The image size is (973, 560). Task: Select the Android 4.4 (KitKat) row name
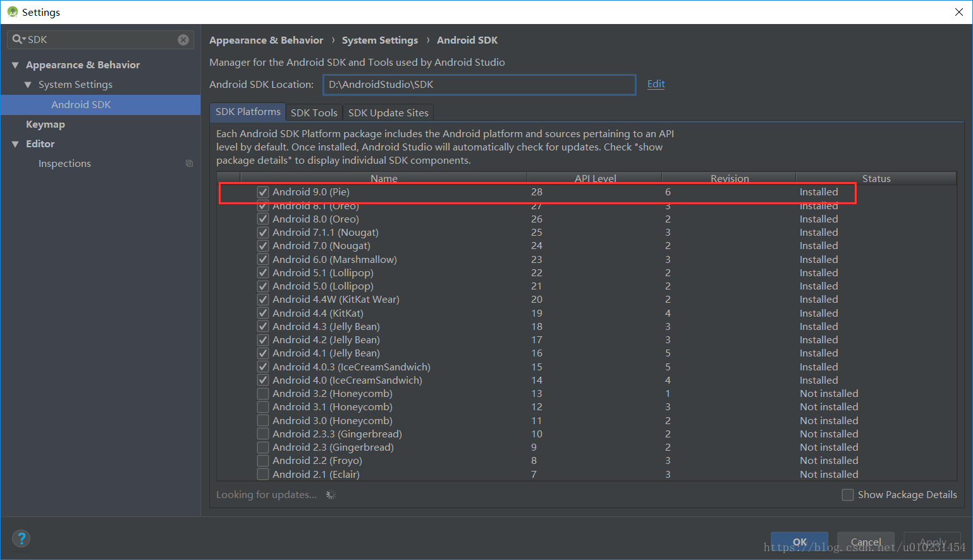[318, 313]
